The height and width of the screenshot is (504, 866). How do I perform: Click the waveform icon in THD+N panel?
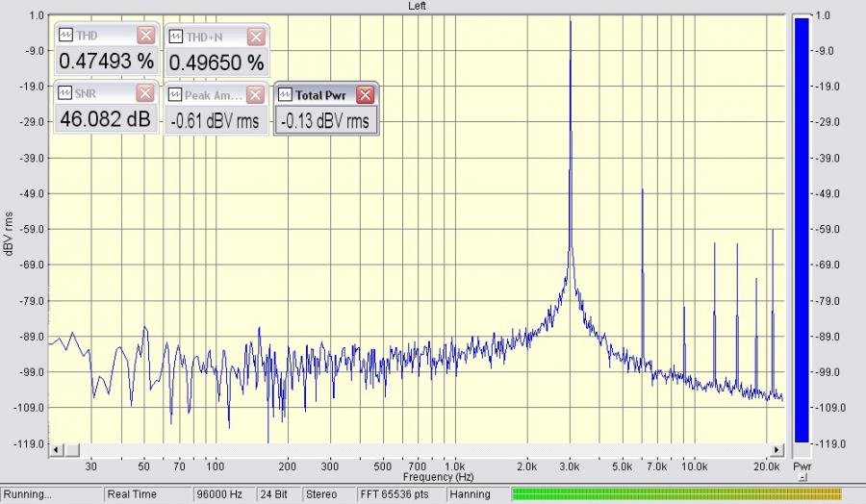[176, 37]
